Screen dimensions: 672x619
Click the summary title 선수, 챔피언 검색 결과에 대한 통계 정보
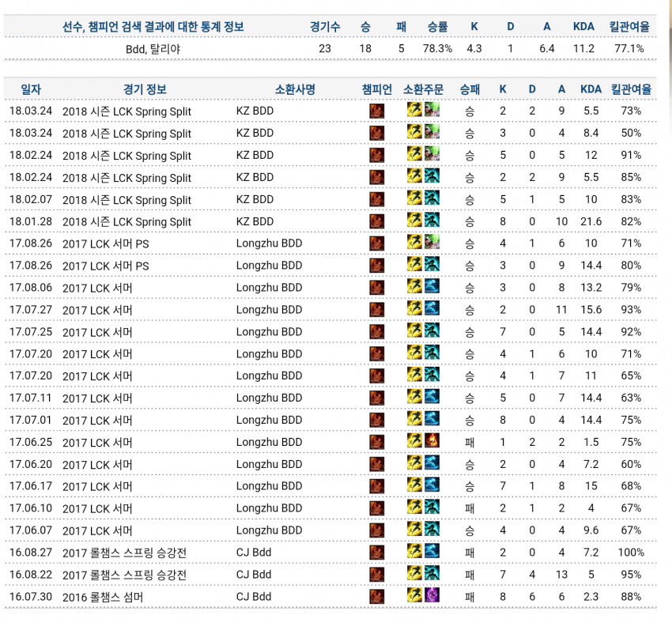point(153,27)
